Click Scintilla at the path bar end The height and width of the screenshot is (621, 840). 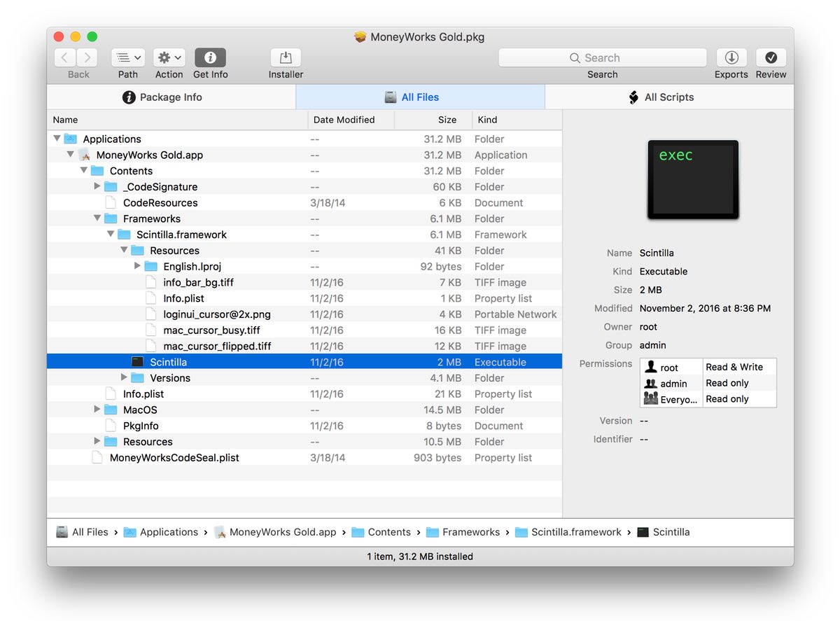click(x=664, y=532)
